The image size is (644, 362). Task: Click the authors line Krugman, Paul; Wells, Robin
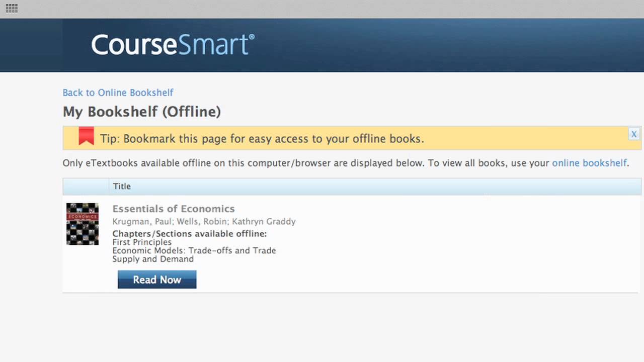tap(204, 221)
